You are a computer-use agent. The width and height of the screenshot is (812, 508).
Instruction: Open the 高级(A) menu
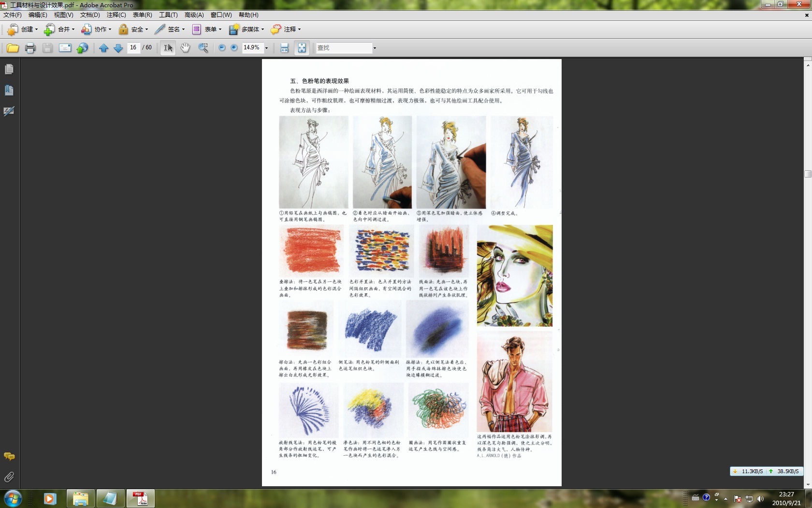point(194,15)
